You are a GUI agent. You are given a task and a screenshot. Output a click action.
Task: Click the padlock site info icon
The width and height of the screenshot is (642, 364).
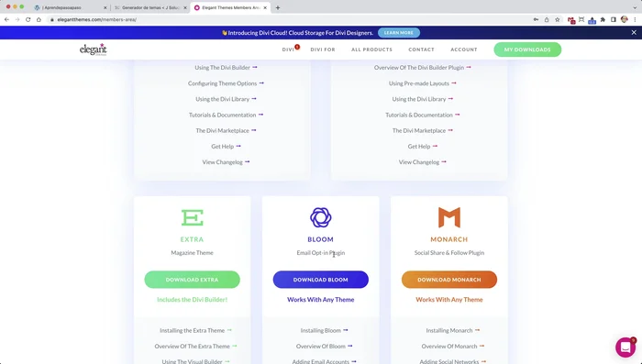pos(52,19)
